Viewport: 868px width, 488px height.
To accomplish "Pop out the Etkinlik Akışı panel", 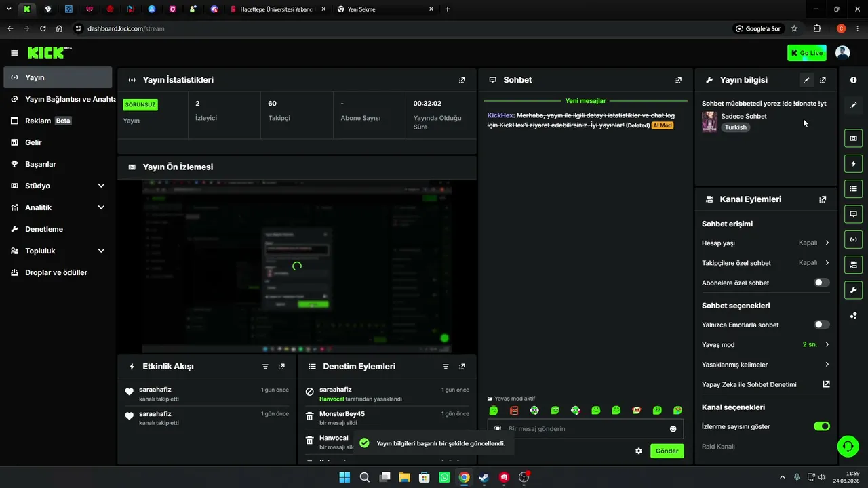I will pos(281,367).
